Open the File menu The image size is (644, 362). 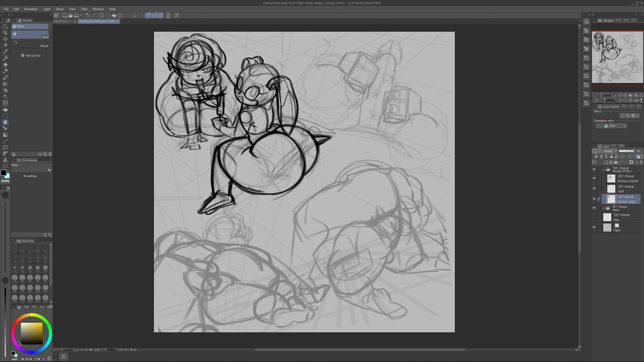(6, 9)
